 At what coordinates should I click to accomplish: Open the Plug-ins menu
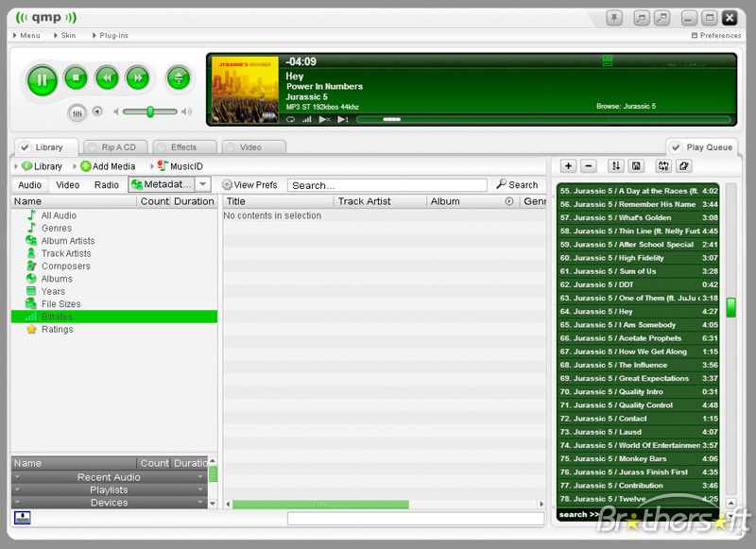[110, 36]
